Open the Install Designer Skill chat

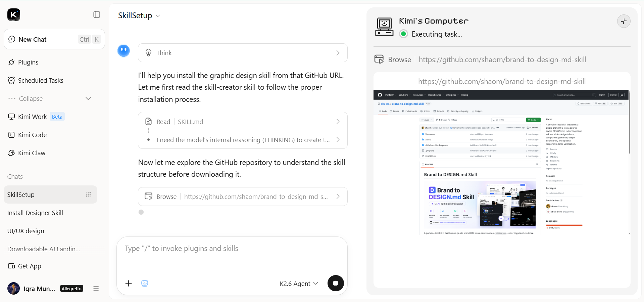[x=35, y=213]
